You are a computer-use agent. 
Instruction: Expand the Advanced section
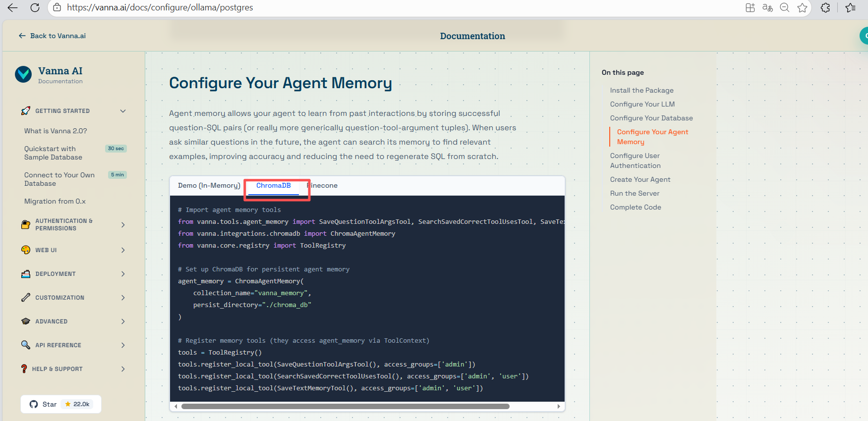click(x=123, y=321)
